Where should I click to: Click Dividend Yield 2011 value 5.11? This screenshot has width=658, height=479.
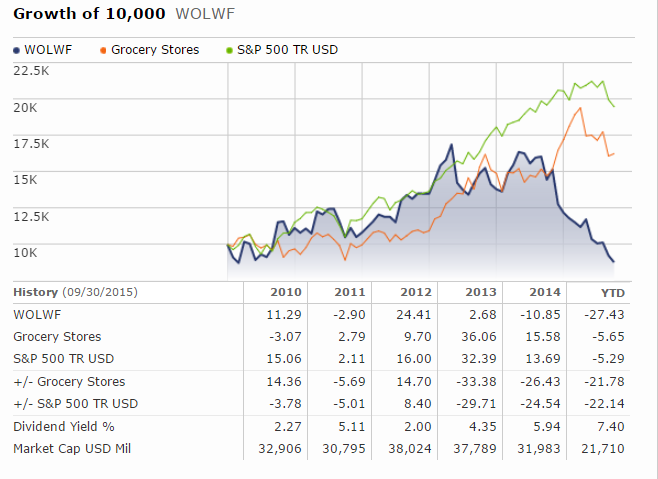[352, 427]
